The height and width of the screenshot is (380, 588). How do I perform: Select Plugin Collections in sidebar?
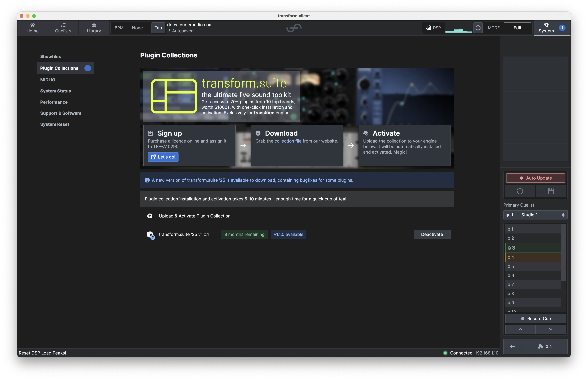point(66,68)
